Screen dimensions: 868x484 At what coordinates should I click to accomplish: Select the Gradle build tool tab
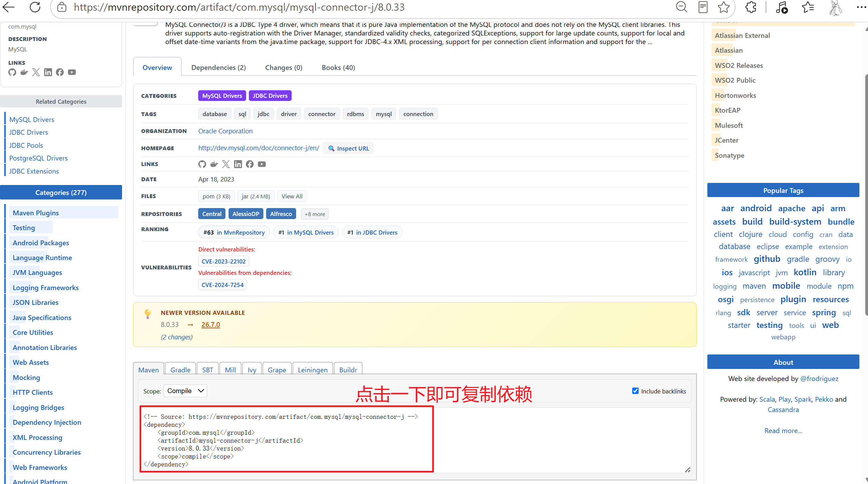[180, 369]
